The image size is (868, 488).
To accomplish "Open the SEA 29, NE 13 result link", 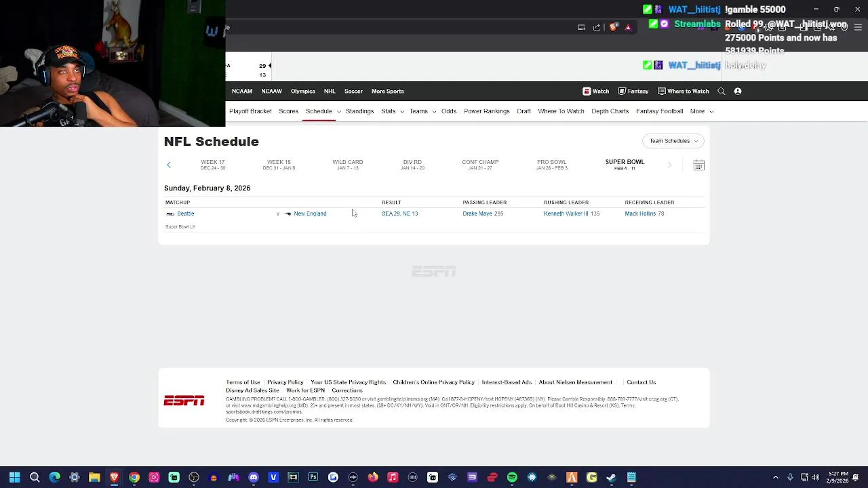I will (x=399, y=213).
